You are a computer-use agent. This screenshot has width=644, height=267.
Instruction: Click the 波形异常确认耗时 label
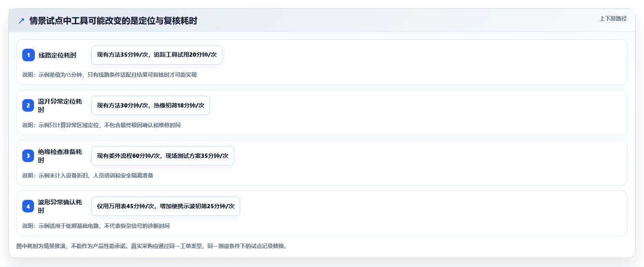60,206
